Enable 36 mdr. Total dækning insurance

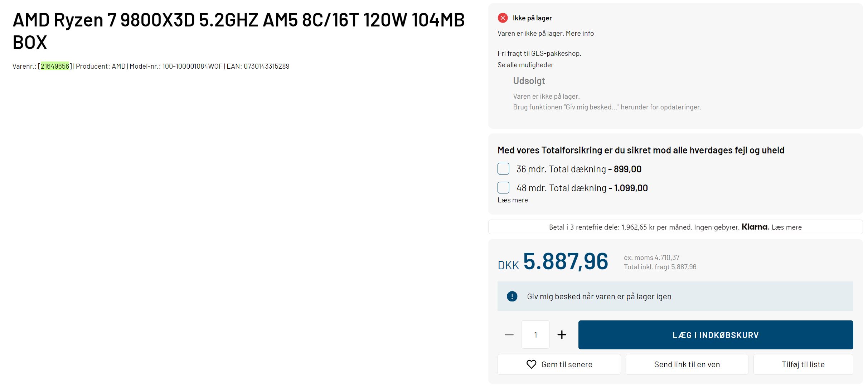tap(503, 168)
